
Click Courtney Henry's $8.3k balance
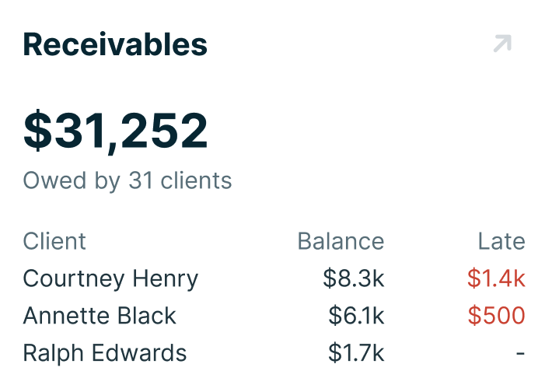coord(354,278)
